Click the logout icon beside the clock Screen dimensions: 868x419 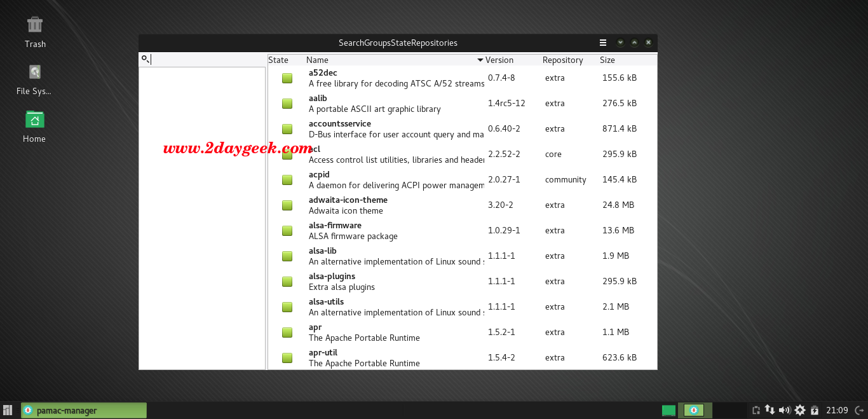tap(859, 410)
